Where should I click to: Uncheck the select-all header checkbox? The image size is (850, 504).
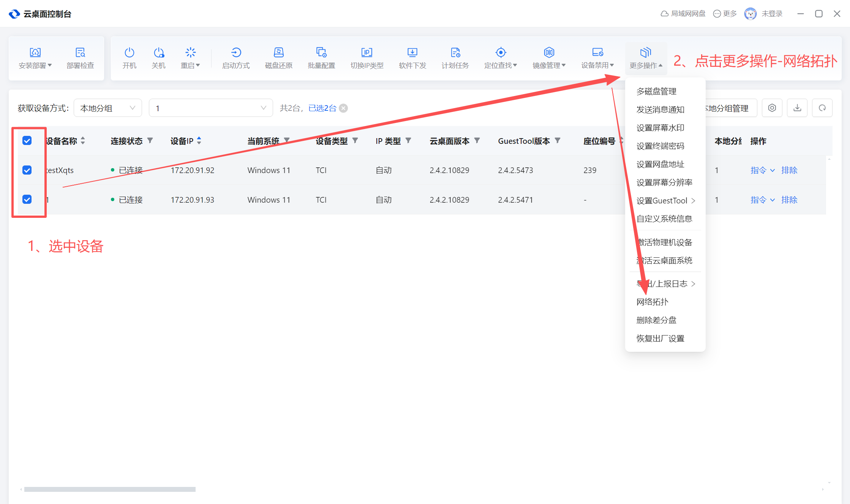coord(27,141)
